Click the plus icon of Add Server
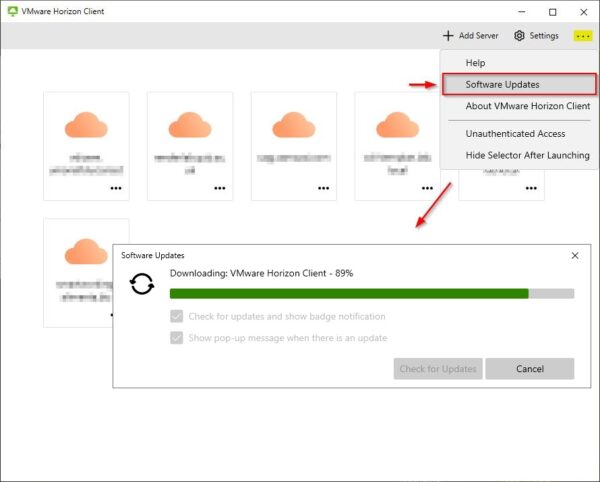Image resolution: width=600 pixels, height=482 pixels. click(x=448, y=36)
